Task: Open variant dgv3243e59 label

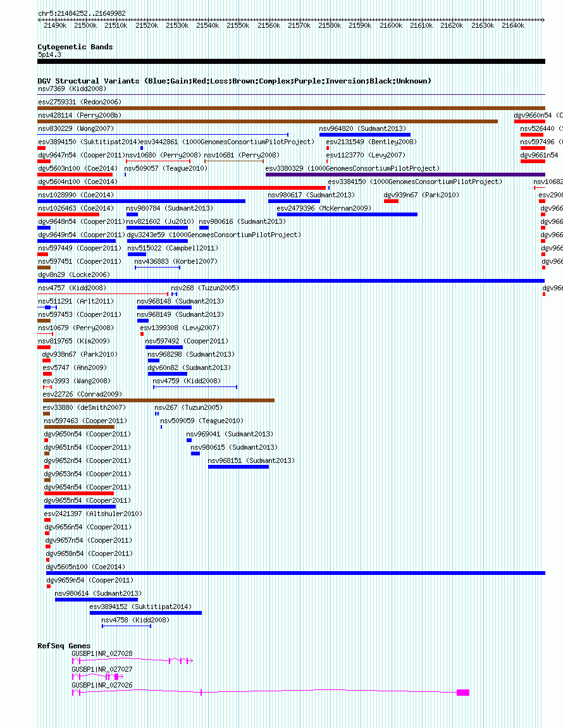Action: 214,235
